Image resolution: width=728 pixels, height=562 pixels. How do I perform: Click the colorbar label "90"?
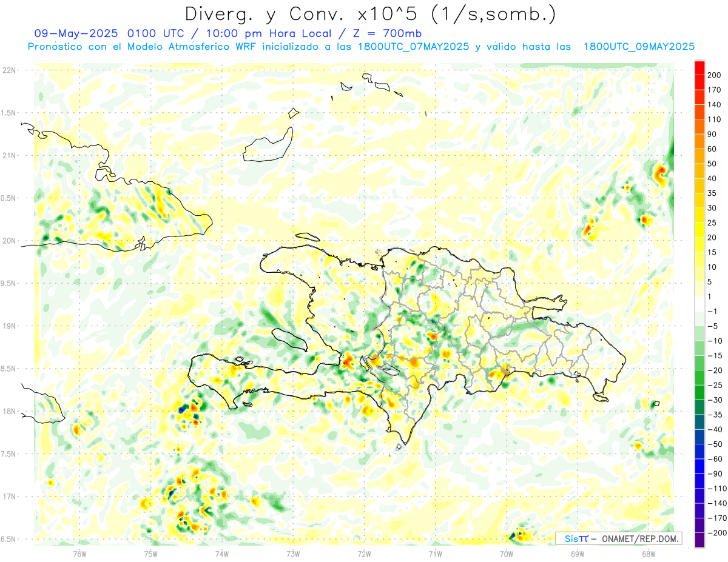click(712, 134)
